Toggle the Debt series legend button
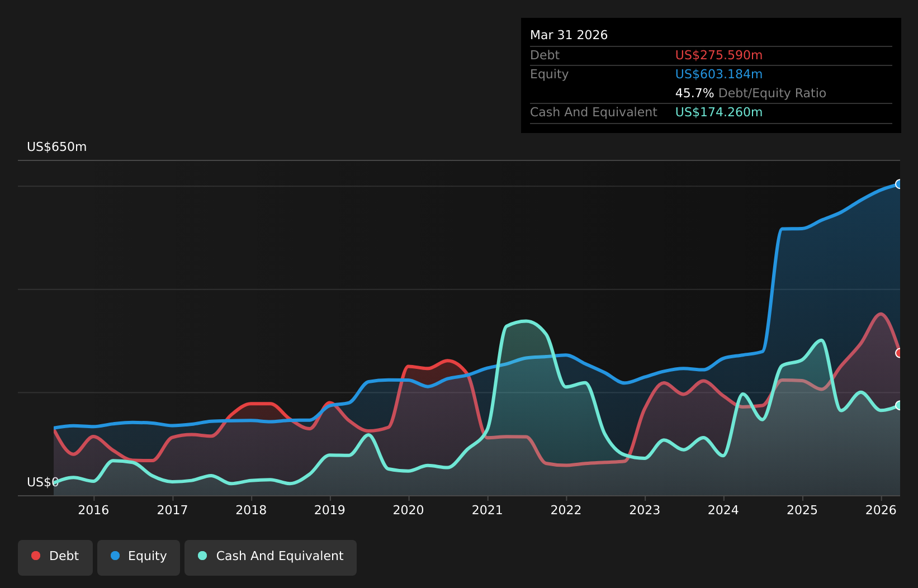Viewport: 918px width, 588px height. (55, 557)
